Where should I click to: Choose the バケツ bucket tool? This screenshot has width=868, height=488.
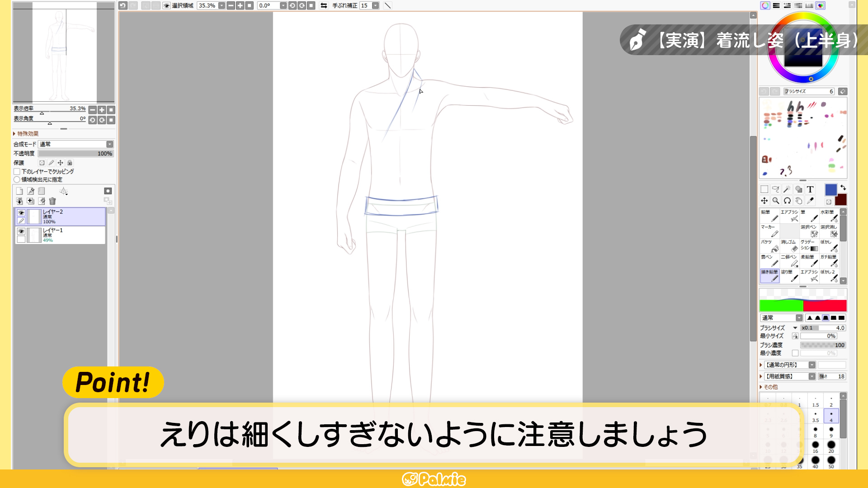[x=770, y=245]
